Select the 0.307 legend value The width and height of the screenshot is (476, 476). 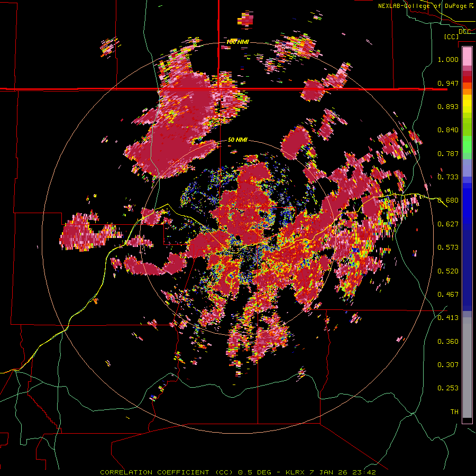coord(448,365)
